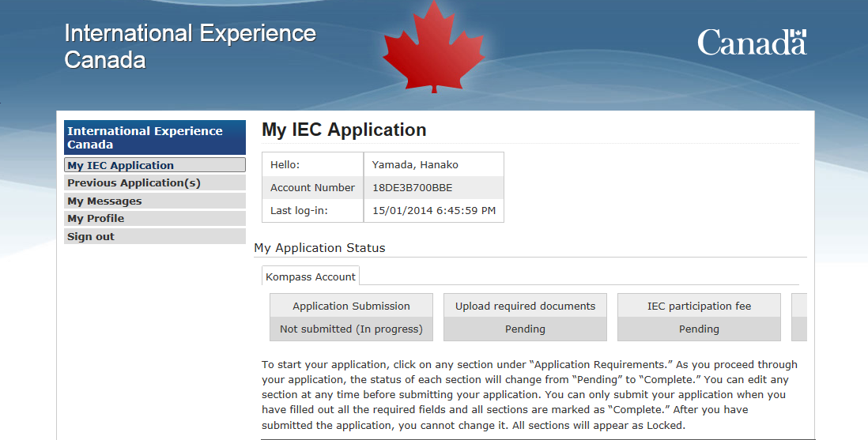The width and height of the screenshot is (868, 440).
Task: Click the Canada wordmark logo
Action: (752, 43)
